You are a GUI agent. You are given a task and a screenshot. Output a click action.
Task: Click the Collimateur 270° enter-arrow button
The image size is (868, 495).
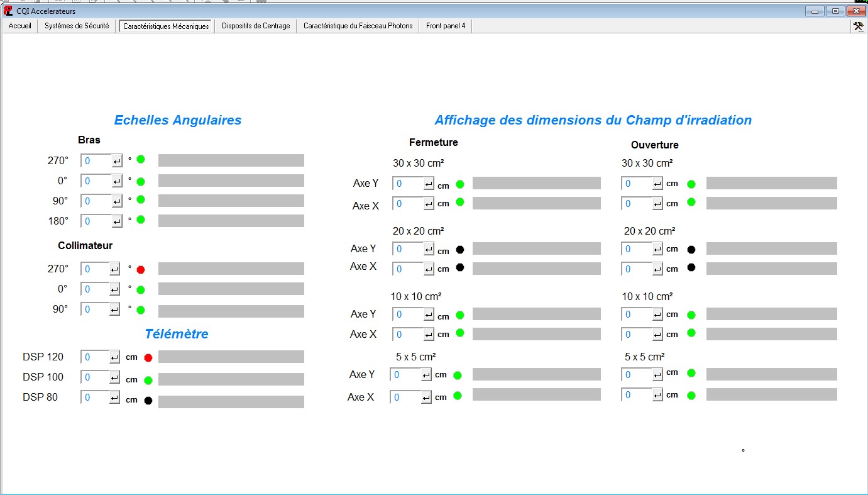114,269
